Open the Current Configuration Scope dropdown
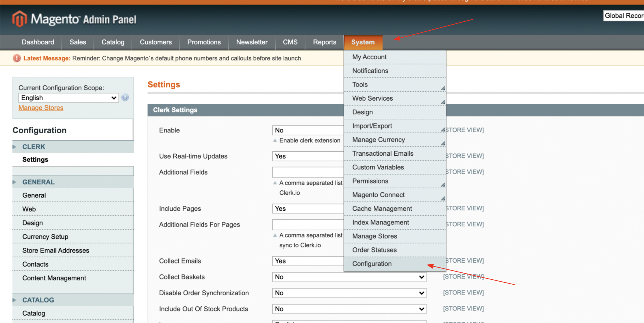The width and height of the screenshot is (644, 323). (x=68, y=98)
